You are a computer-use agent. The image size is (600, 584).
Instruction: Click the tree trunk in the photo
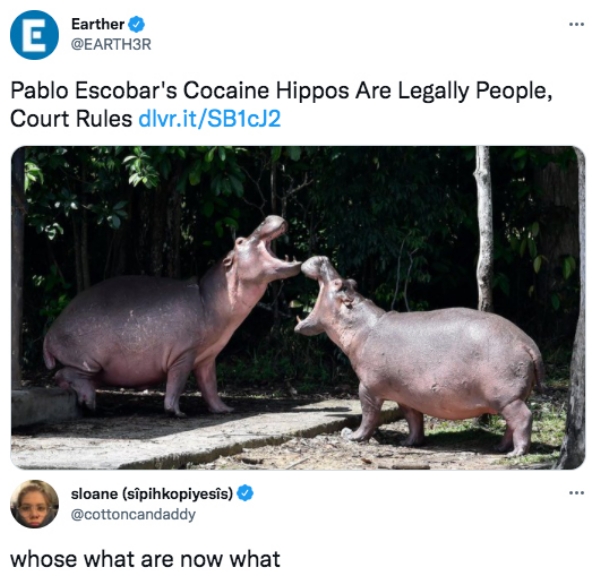tap(484, 228)
